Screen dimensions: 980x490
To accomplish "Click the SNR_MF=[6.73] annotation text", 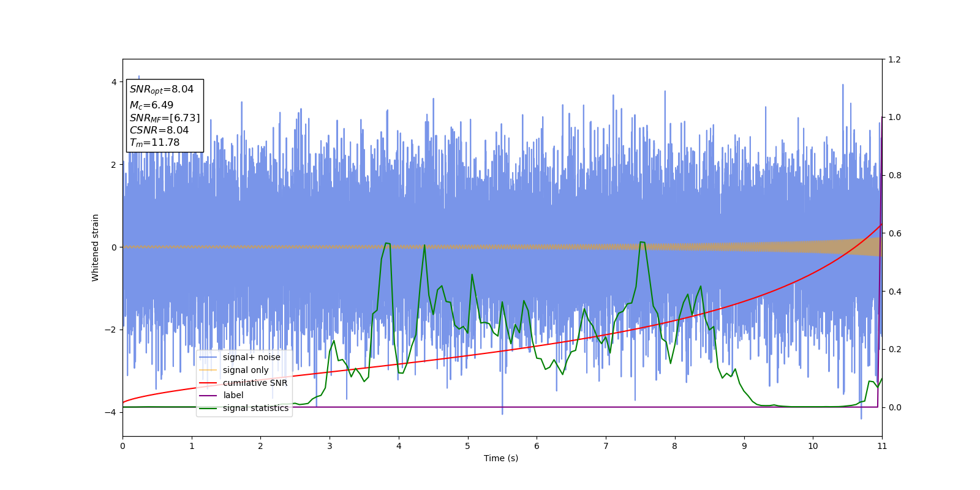I will 165,118.
